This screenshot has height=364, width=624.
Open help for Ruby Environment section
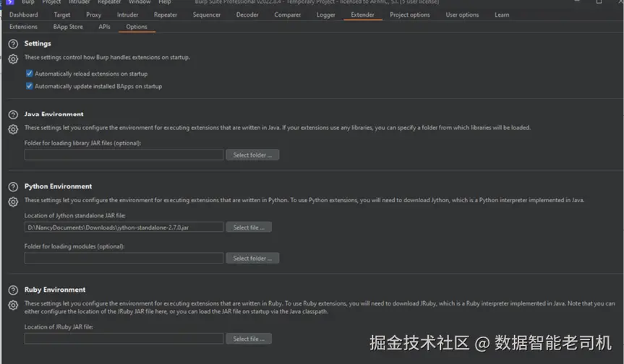(x=13, y=290)
